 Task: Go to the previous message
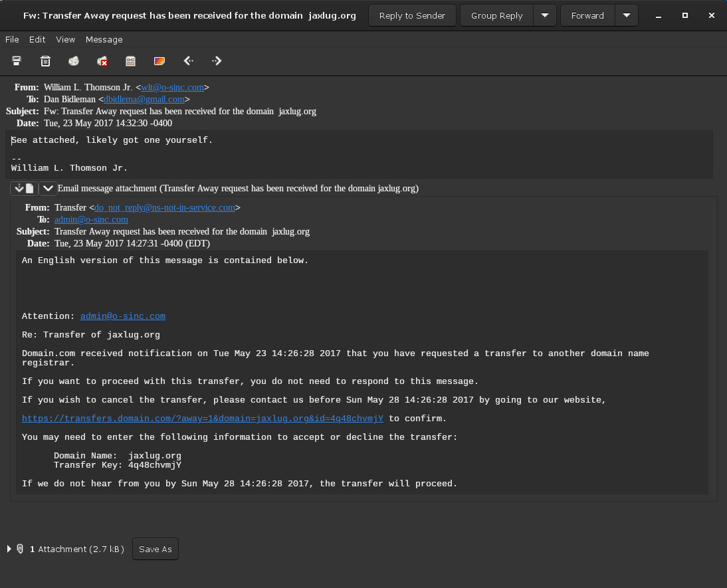[x=188, y=60]
